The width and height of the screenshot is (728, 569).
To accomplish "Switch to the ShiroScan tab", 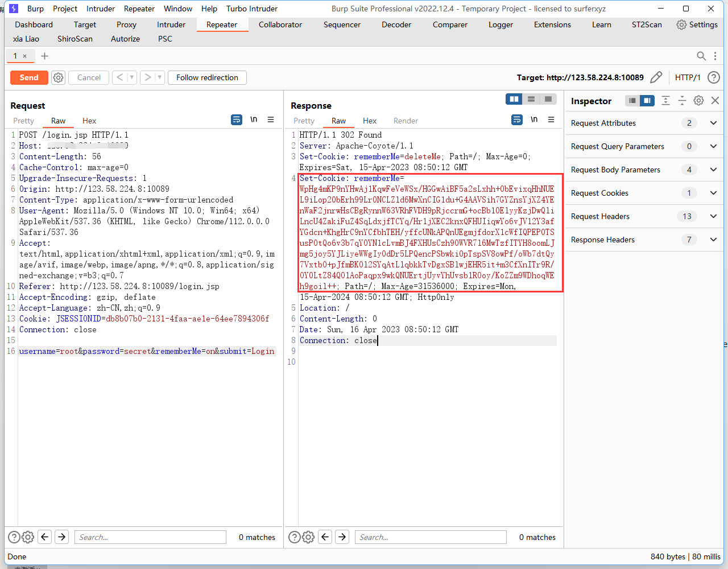I will click(75, 39).
